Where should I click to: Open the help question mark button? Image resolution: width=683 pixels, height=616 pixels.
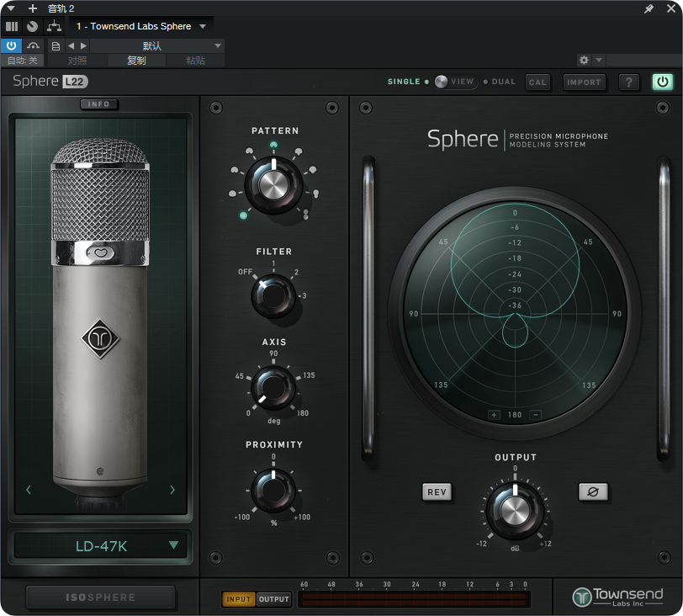[x=629, y=82]
